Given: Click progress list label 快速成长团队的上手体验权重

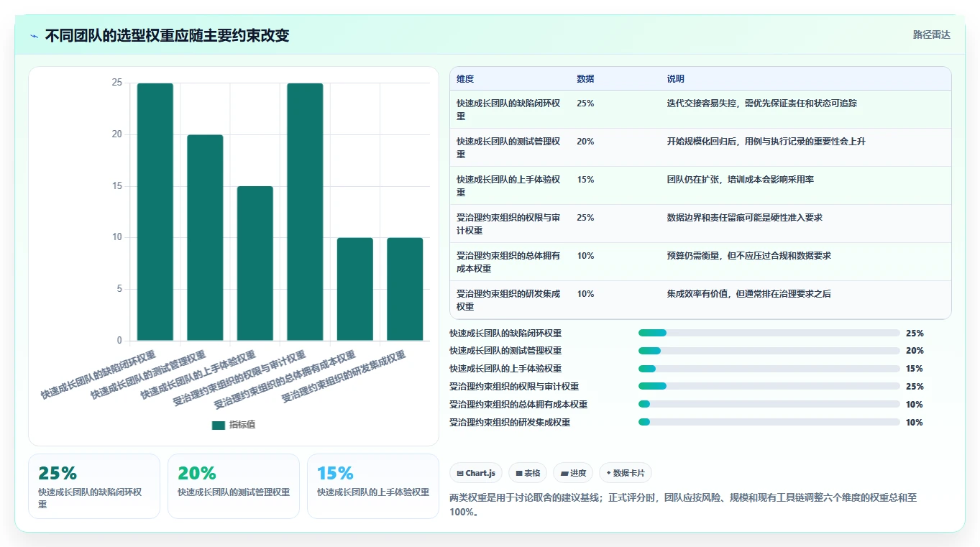Looking at the screenshot, I should 505,369.
